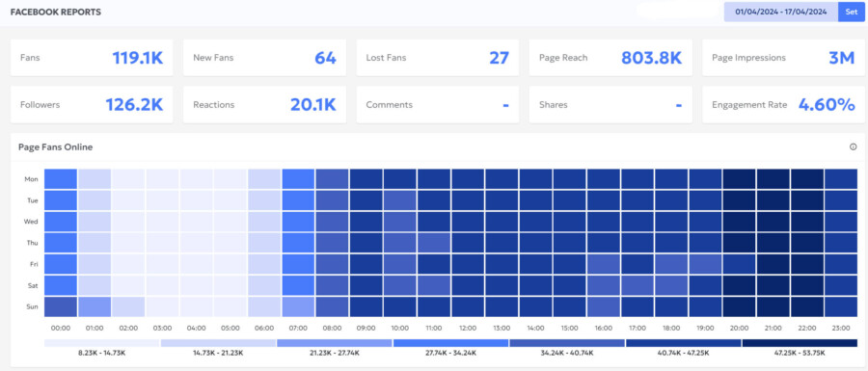Image resolution: width=868 pixels, height=371 pixels.
Task: Select the 34.24K - 40.74K legend swatch
Action: point(567,343)
